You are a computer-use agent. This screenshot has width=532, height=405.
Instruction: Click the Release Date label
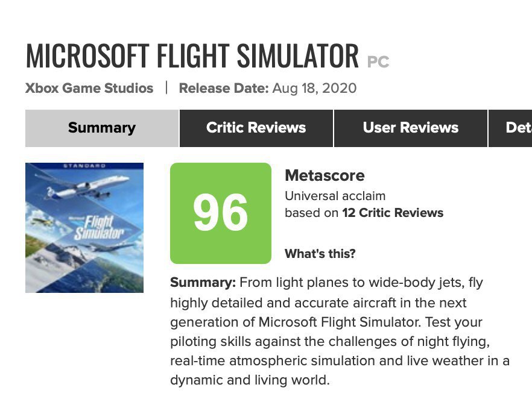[x=223, y=88]
